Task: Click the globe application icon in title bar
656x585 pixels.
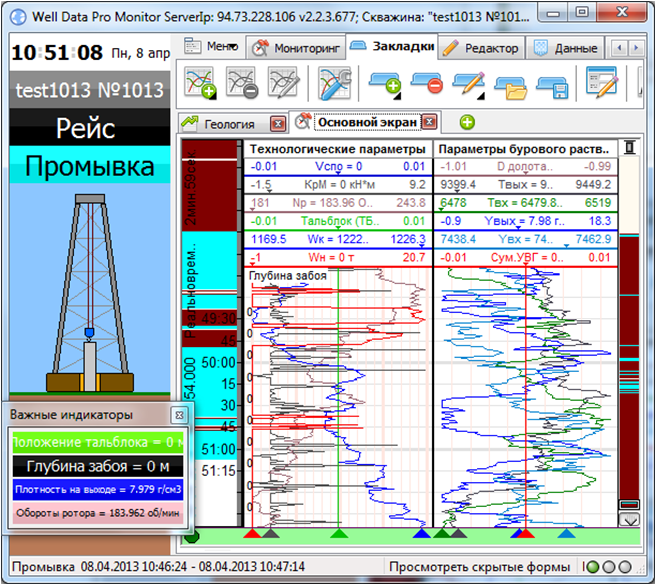Action: pos(18,17)
